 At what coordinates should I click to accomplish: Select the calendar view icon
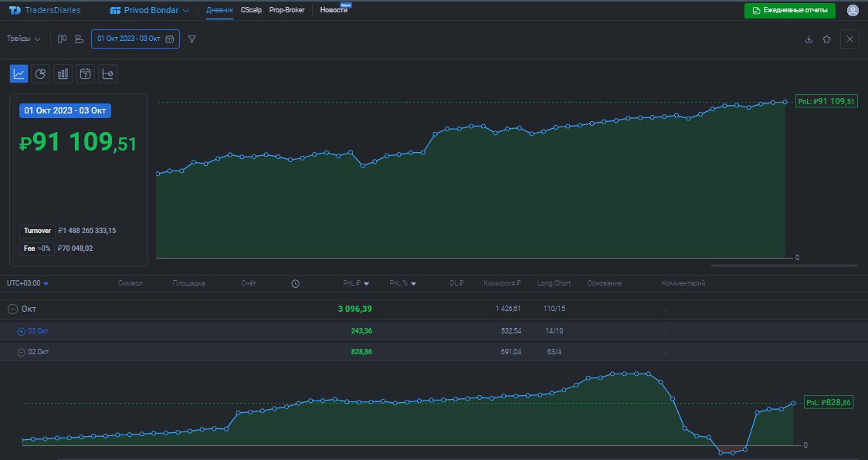click(85, 73)
